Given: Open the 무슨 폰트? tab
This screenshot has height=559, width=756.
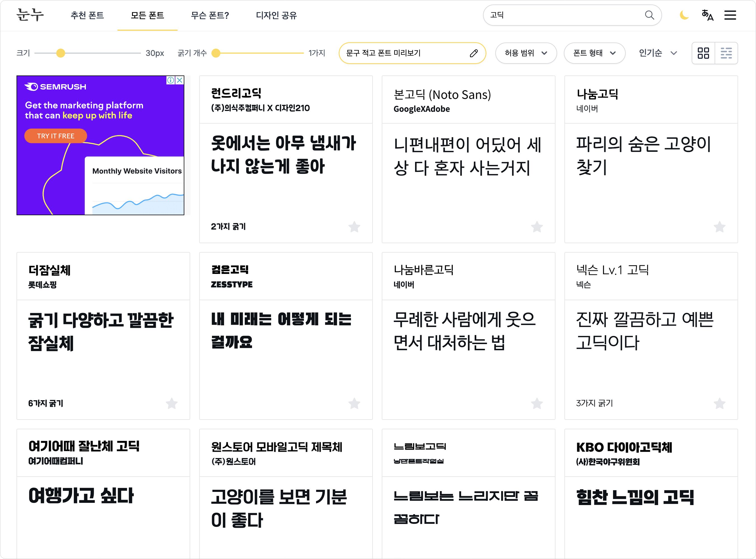Looking at the screenshot, I should [210, 15].
